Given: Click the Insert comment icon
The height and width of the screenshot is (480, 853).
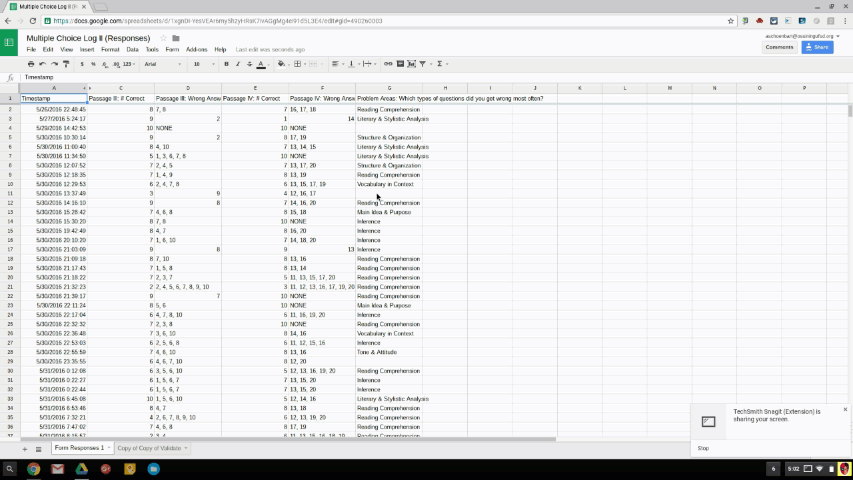Looking at the screenshot, I should (x=400, y=64).
